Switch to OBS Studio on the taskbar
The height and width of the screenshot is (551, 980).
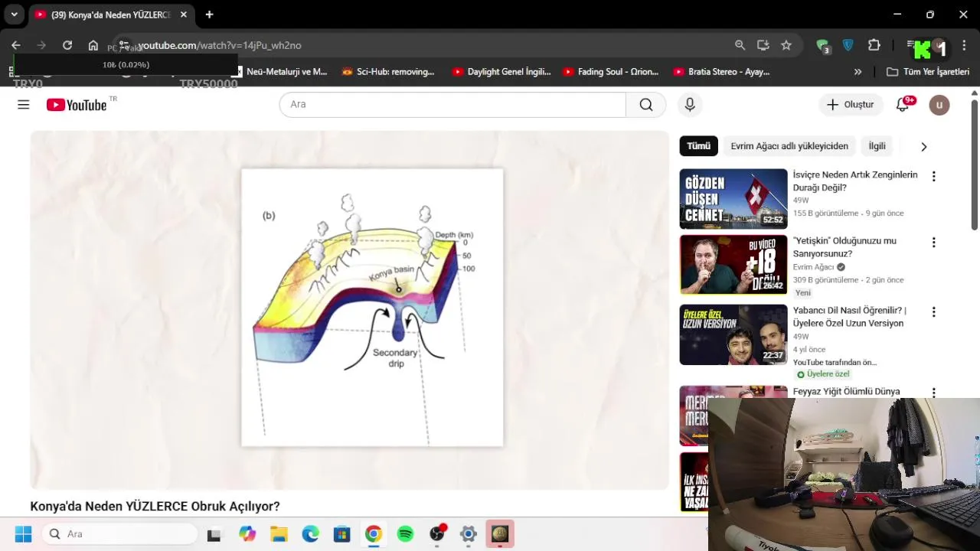pyautogui.click(x=437, y=534)
